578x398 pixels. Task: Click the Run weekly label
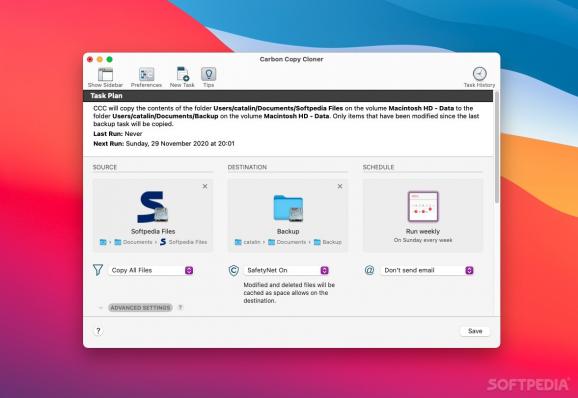423,231
